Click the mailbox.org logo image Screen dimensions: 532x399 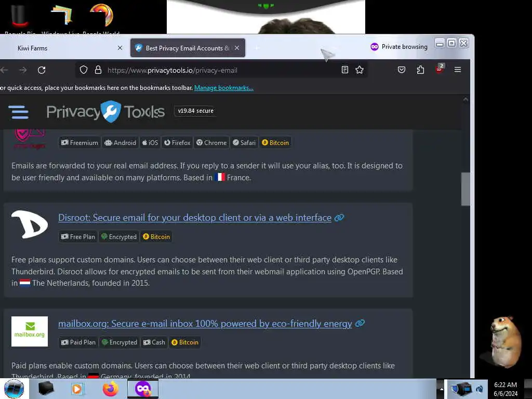click(30, 331)
